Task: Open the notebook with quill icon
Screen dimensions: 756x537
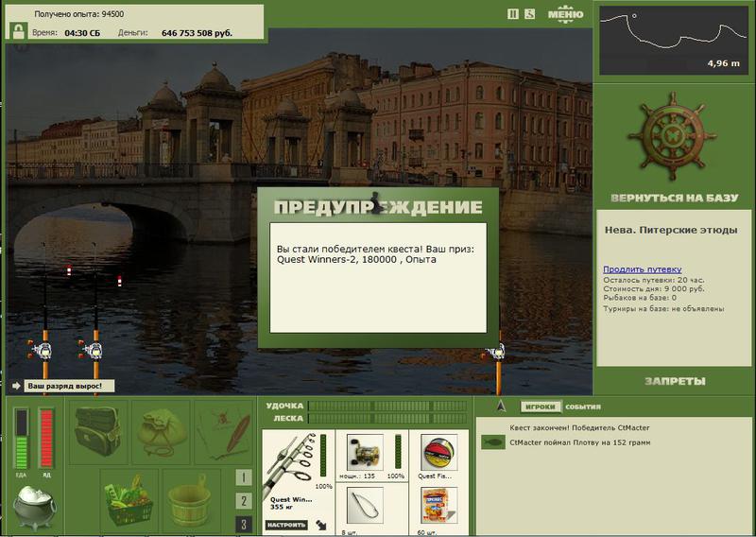Action: (225, 434)
